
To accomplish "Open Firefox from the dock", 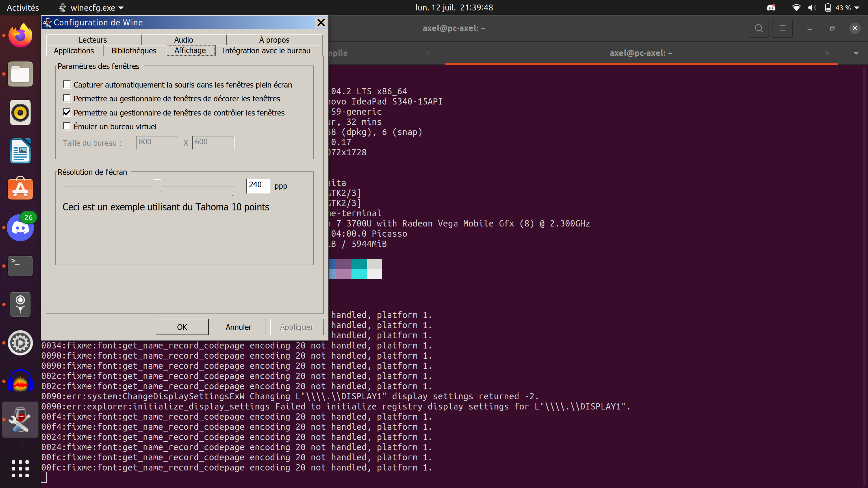I will click(20, 36).
